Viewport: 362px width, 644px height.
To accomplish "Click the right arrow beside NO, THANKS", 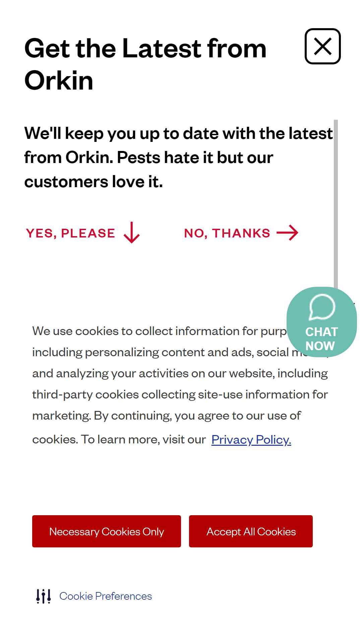I will coord(288,233).
